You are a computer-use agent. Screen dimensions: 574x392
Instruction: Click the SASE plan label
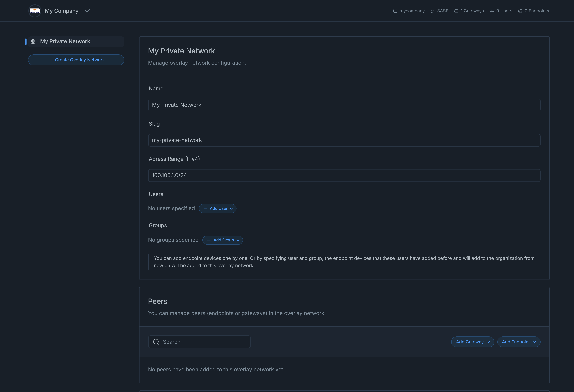pos(443,11)
